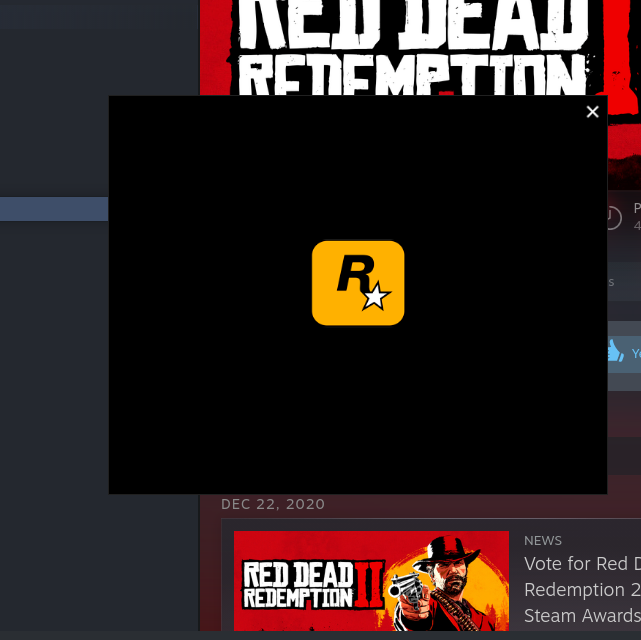641x640 pixels.
Task: Close the Rockstar launcher popup
Action: coord(592,112)
